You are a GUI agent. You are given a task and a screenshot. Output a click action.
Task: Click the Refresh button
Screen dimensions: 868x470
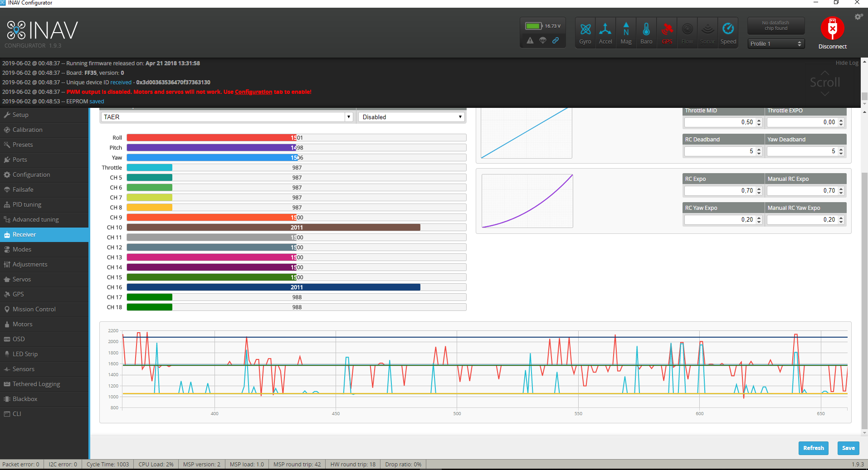813,448
